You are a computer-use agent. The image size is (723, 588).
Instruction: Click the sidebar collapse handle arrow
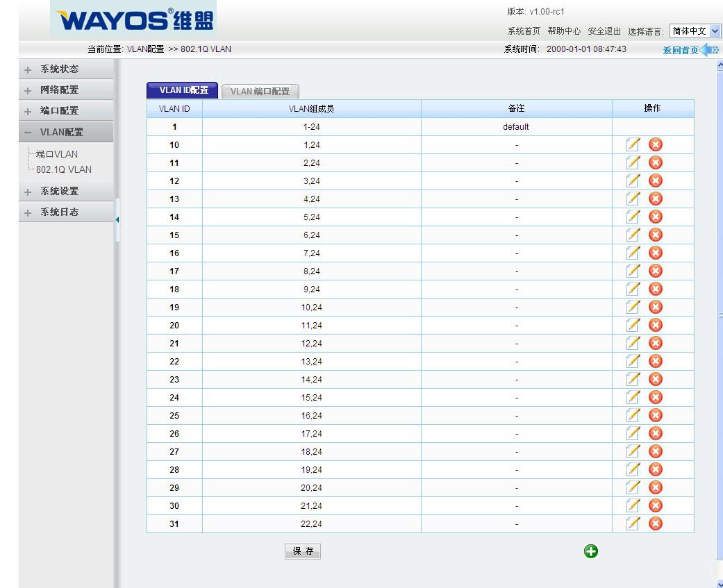pyautogui.click(x=117, y=220)
